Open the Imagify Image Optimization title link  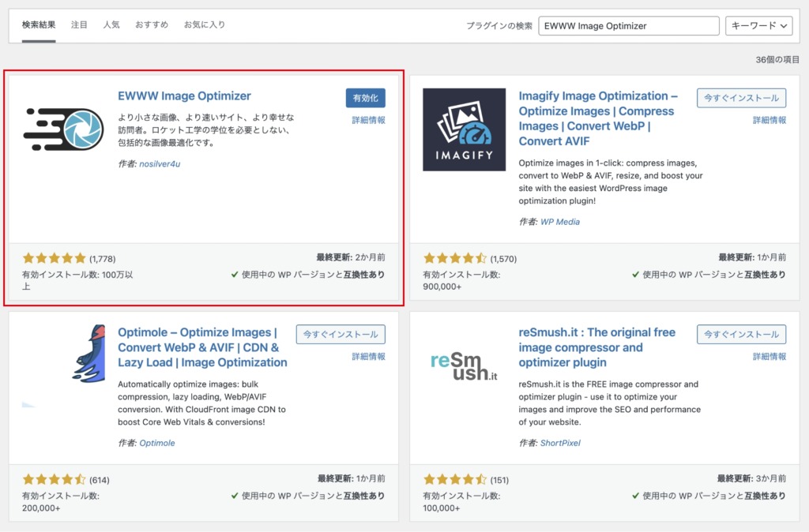[599, 118]
